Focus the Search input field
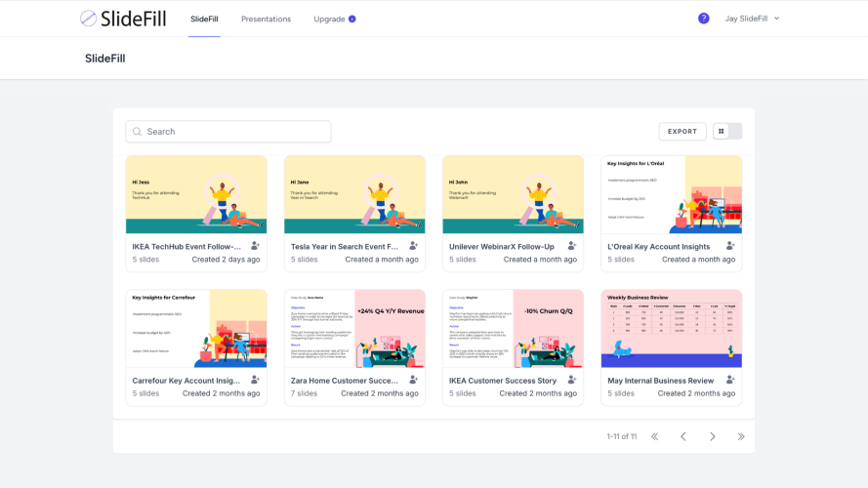The image size is (868, 488). [228, 132]
